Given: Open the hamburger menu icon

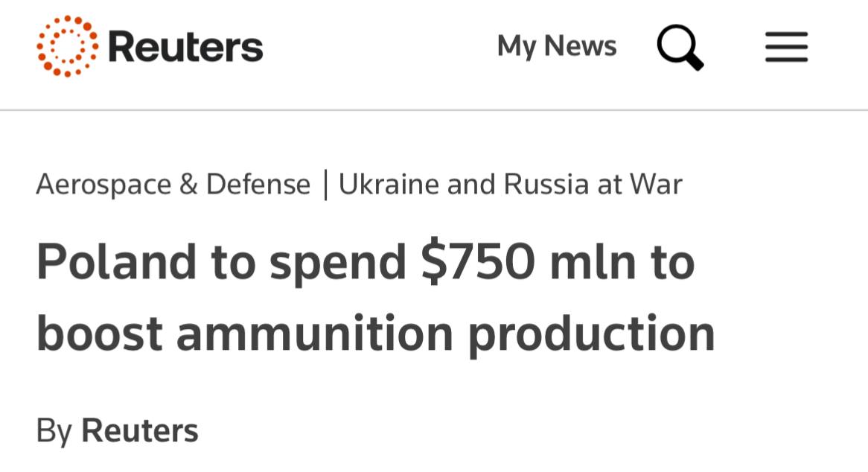Looking at the screenshot, I should tap(786, 47).
